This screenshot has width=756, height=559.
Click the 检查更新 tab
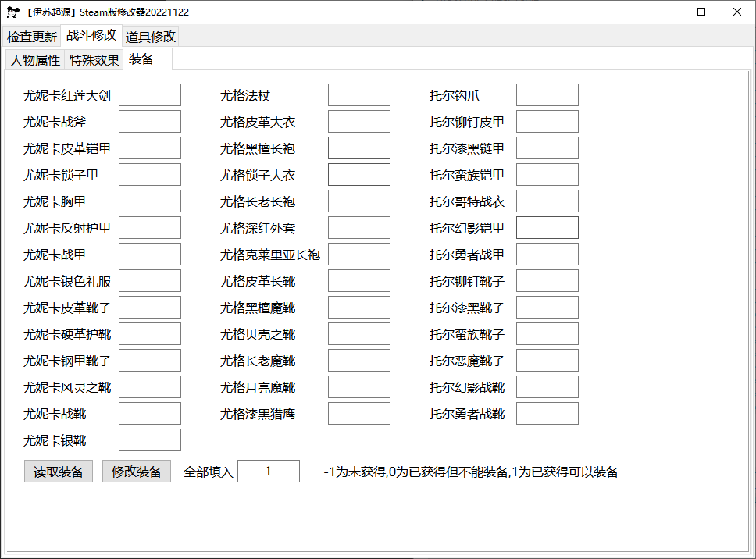32,36
